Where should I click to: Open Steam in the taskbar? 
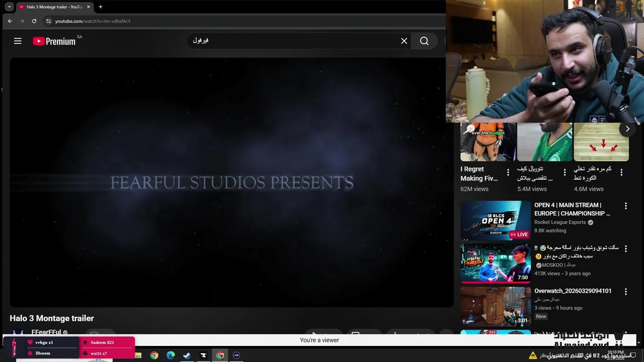click(x=187, y=355)
